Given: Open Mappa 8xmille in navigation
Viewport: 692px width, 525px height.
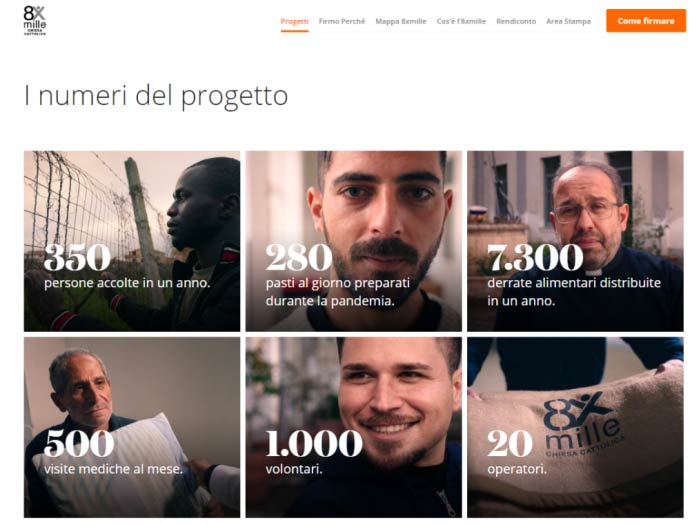Looking at the screenshot, I should click(401, 21).
